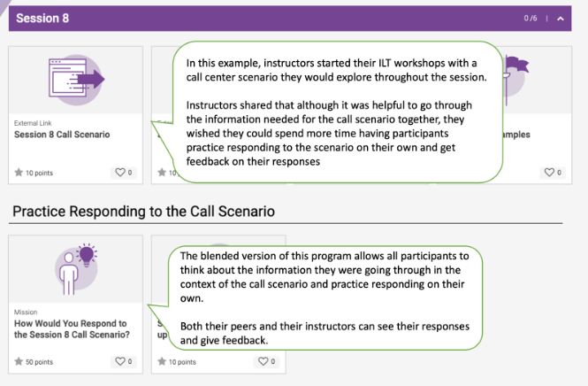The height and width of the screenshot is (386, 588).
Task: Click the 0/6 progress counter
Action: [531, 18]
